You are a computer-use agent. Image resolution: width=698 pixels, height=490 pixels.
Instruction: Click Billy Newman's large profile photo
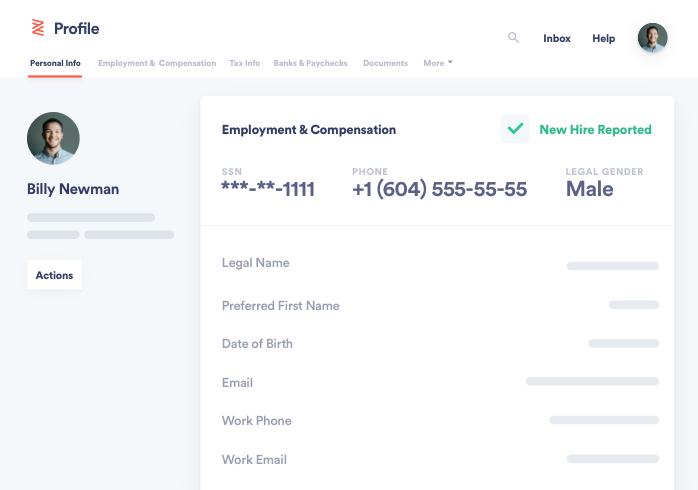[53, 138]
